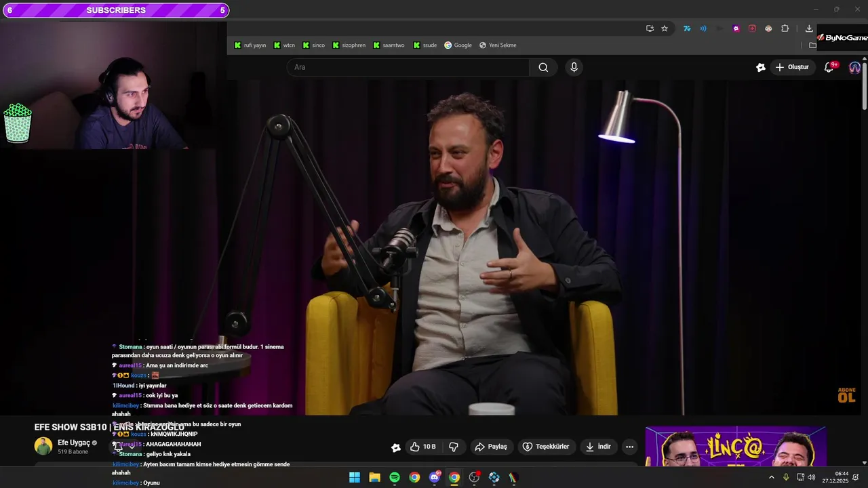The height and width of the screenshot is (488, 868).
Task: Open the sinco bookmark
Action: point(314,45)
